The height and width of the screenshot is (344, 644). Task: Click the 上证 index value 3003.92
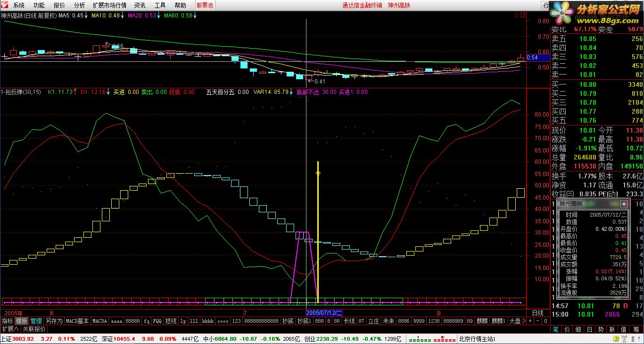23,339
